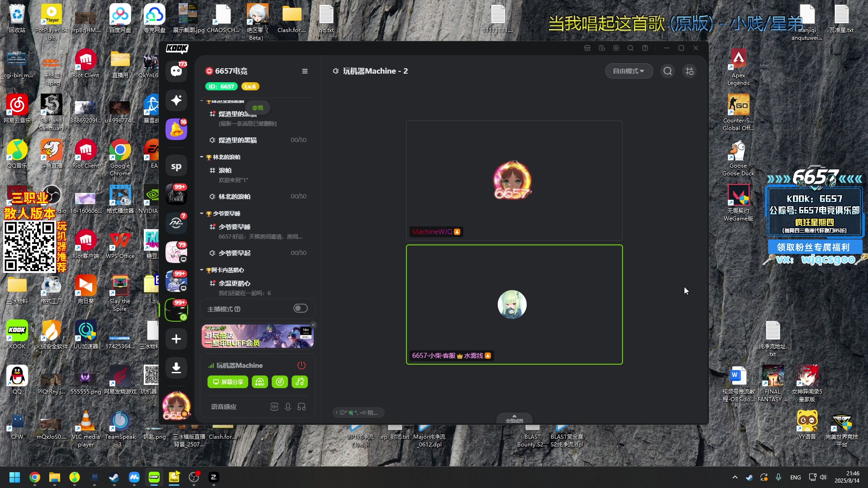The height and width of the screenshot is (488, 868).
Task: Open the volume icon in system tray
Action: pyautogui.click(x=823, y=477)
